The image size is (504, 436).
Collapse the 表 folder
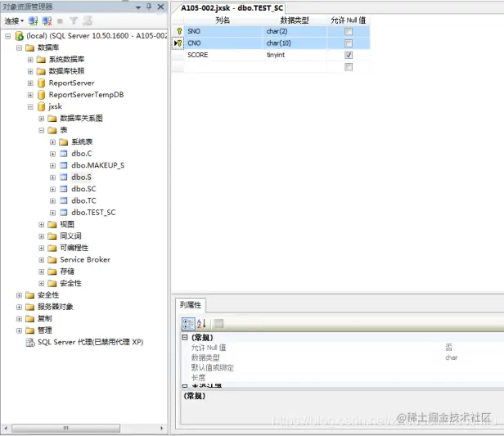tap(42, 130)
